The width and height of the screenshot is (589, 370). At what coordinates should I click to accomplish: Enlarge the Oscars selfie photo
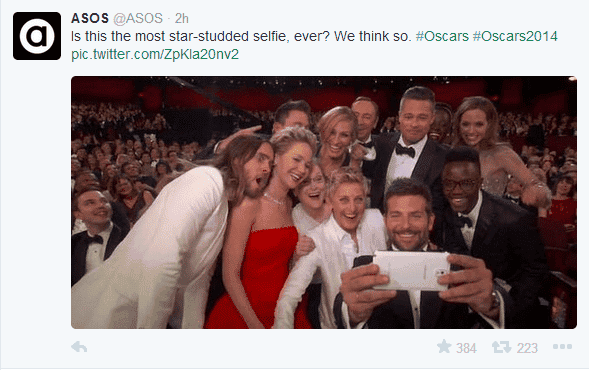click(324, 202)
